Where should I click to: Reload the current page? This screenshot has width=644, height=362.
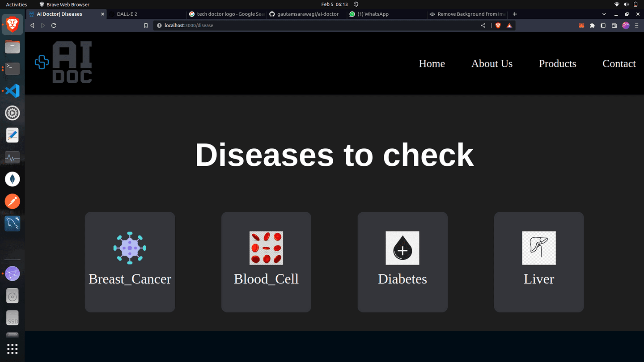[x=54, y=25]
